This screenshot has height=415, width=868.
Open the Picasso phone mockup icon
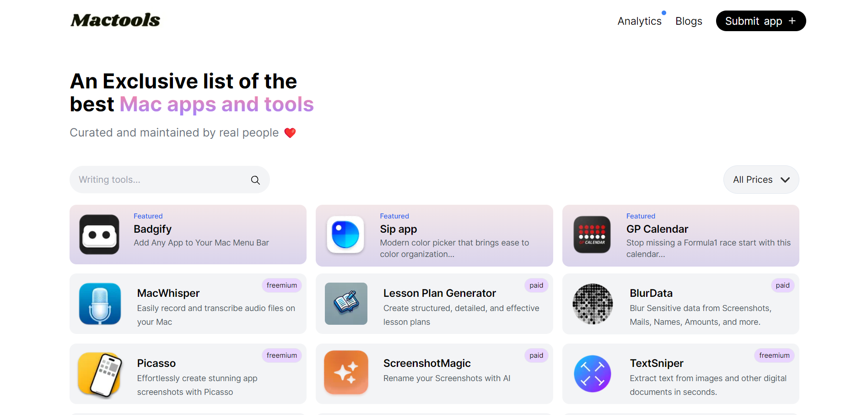(100, 374)
